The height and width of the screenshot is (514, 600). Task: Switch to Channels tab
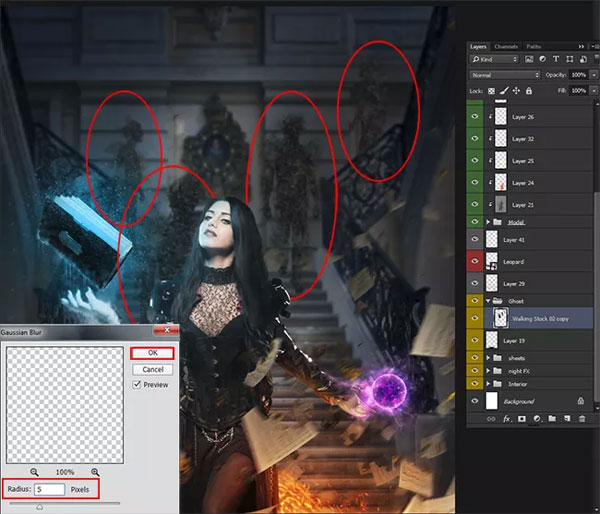click(x=506, y=46)
